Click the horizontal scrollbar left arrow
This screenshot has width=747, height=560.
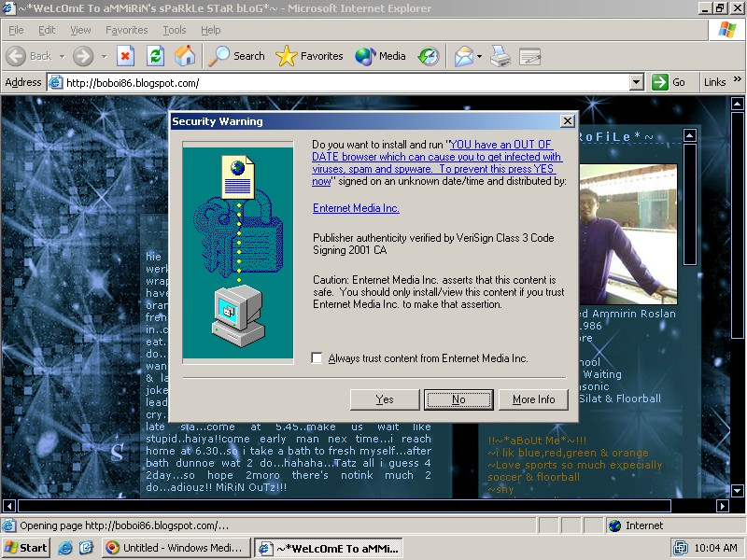click(x=9, y=506)
